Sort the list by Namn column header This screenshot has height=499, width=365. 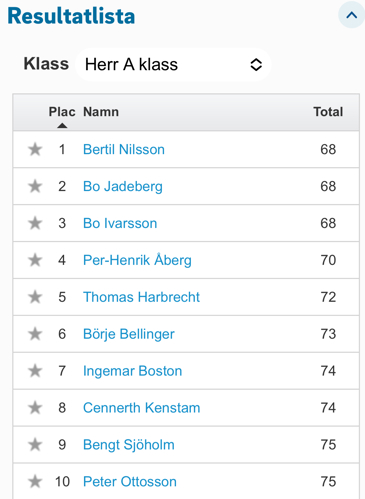pos(101,112)
